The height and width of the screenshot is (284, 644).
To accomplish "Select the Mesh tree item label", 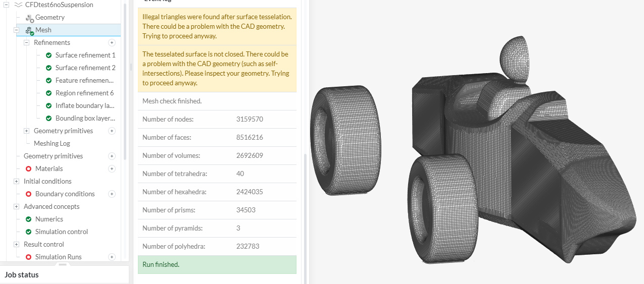I will 43,30.
